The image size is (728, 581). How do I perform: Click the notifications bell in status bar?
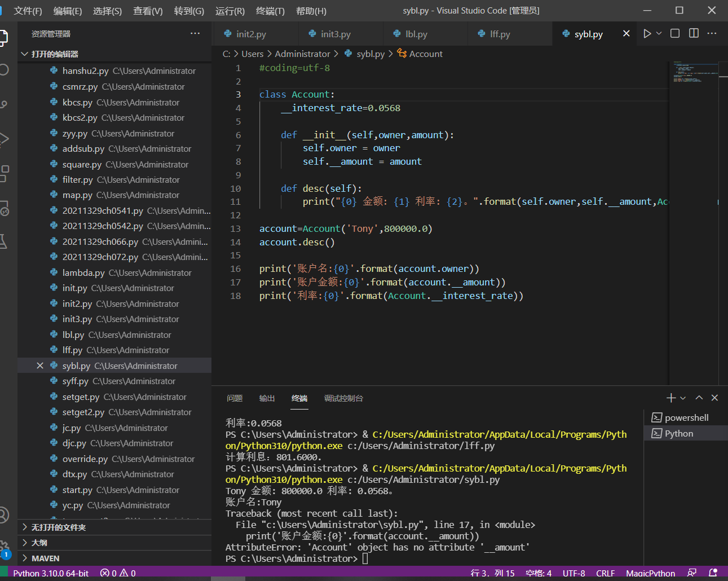pyautogui.click(x=713, y=573)
